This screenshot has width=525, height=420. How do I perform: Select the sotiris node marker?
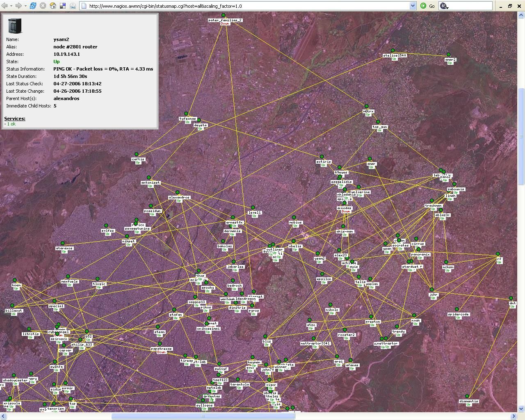coord(322,157)
